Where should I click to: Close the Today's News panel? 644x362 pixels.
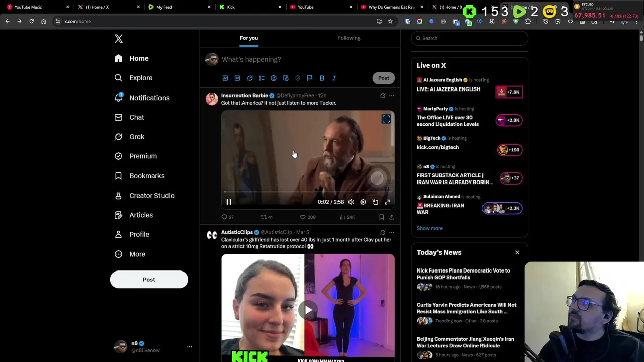517,252
